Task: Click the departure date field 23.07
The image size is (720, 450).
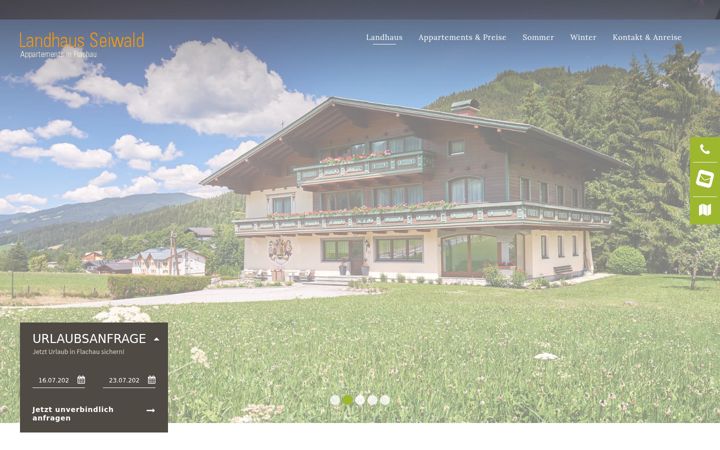Action: tap(129, 380)
